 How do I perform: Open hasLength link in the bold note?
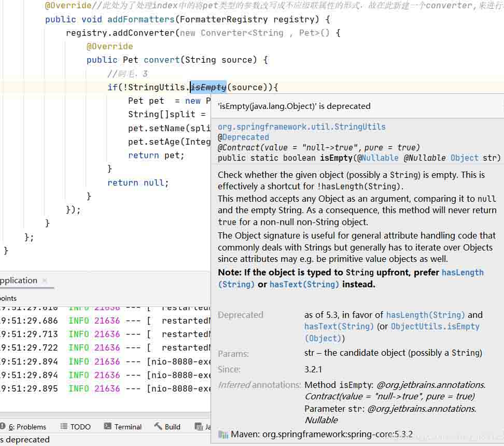(x=463, y=272)
